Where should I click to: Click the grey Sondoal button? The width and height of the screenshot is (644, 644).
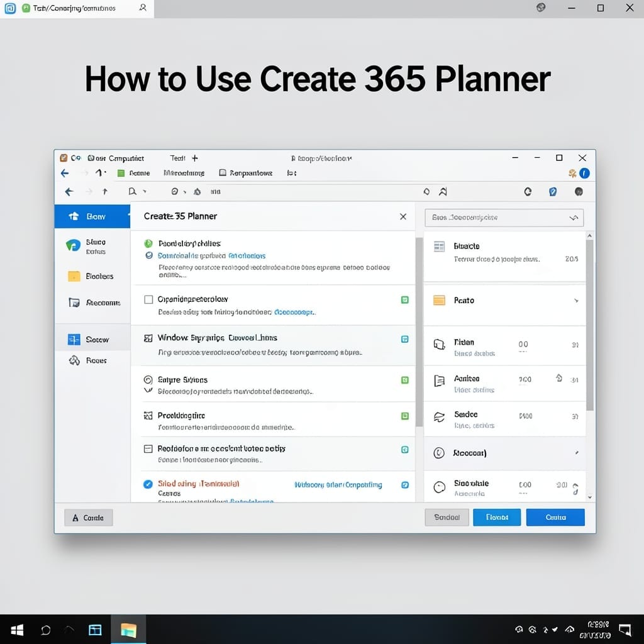coord(447,517)
